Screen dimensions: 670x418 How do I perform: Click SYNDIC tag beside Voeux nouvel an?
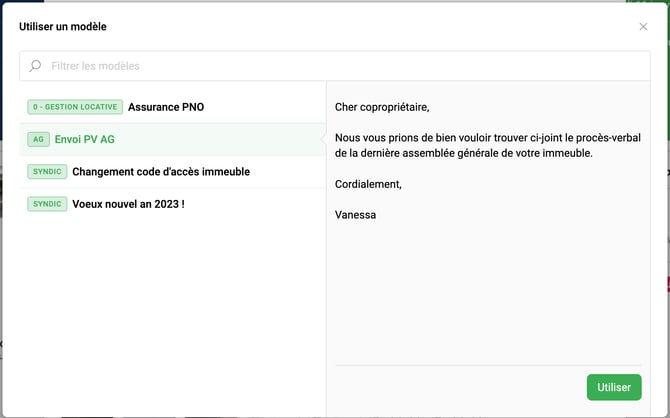47,204
